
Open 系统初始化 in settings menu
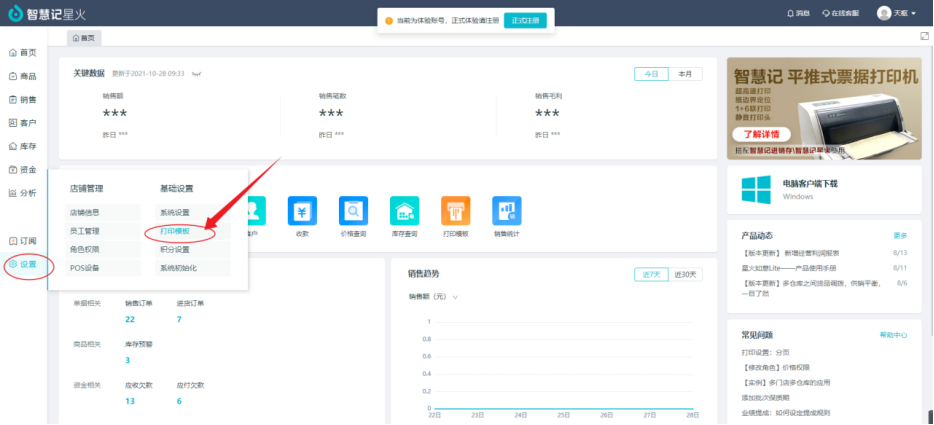193,268
